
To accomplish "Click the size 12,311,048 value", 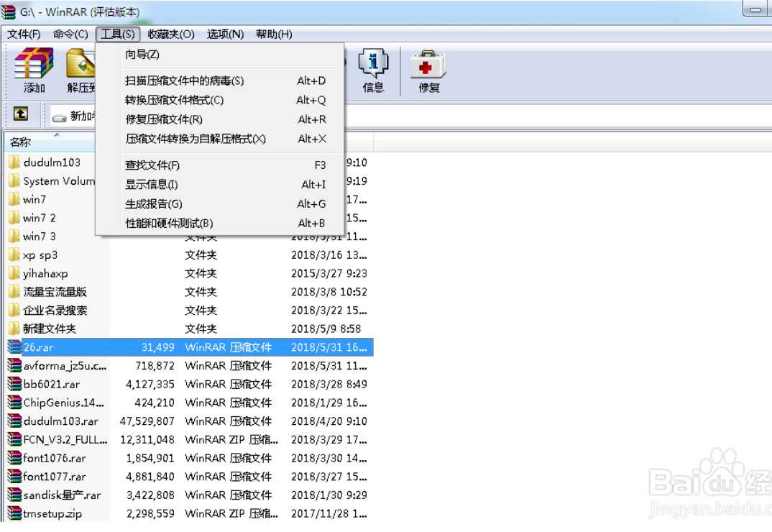I will pyautogui.click(x=147, y=439).
